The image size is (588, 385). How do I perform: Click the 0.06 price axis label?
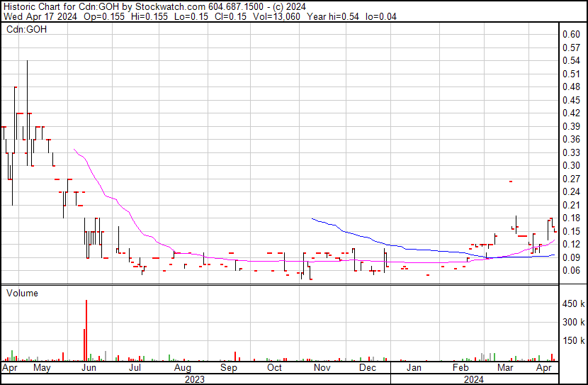pos(571,271)
